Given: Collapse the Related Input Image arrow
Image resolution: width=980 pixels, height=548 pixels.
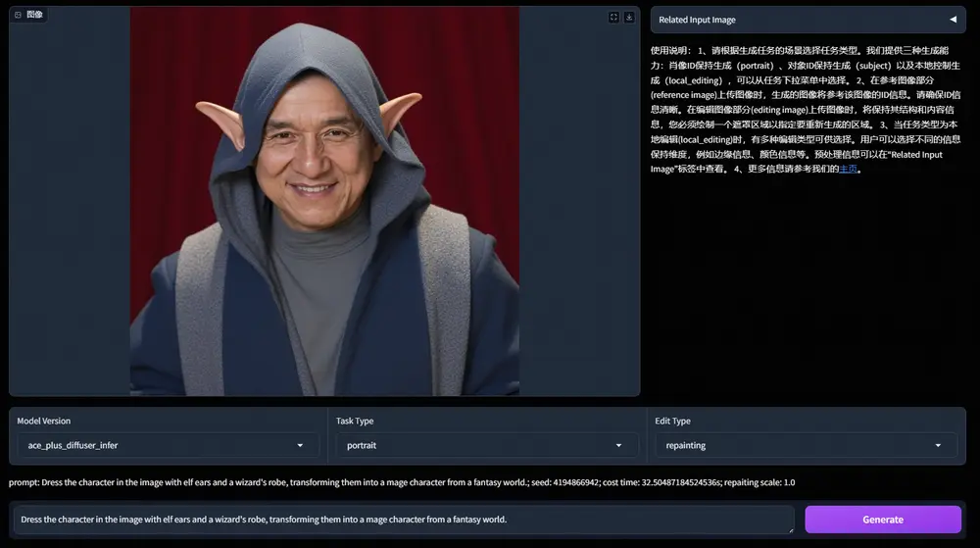Looking at the screenshot, I should (x=954, y=20).
